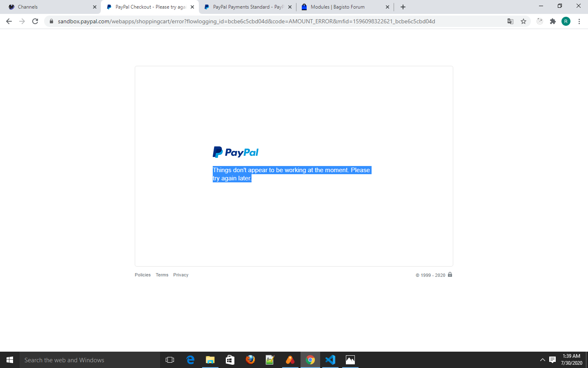Open the Privacy footer link
The height and width of the screenshot is (368, 588).
(x=180, y=275)
